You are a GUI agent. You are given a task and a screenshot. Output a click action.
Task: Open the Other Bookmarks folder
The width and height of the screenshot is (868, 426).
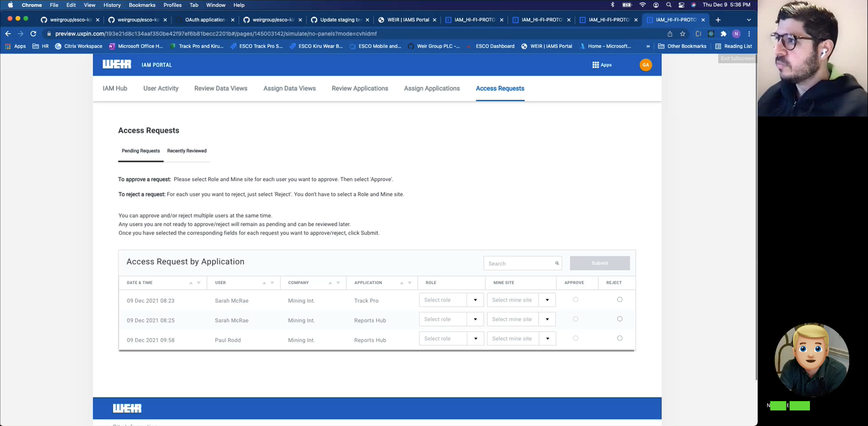click(x=682, y=46)
